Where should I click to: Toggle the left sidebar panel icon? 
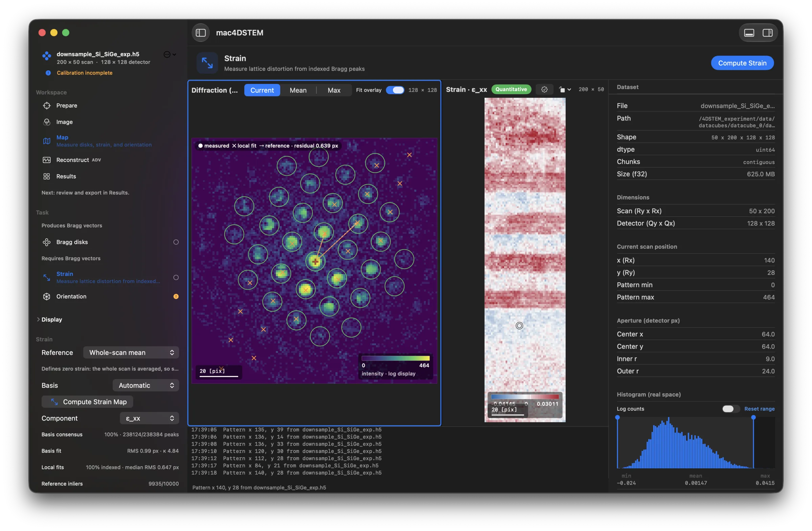click(x=201, y=33)
